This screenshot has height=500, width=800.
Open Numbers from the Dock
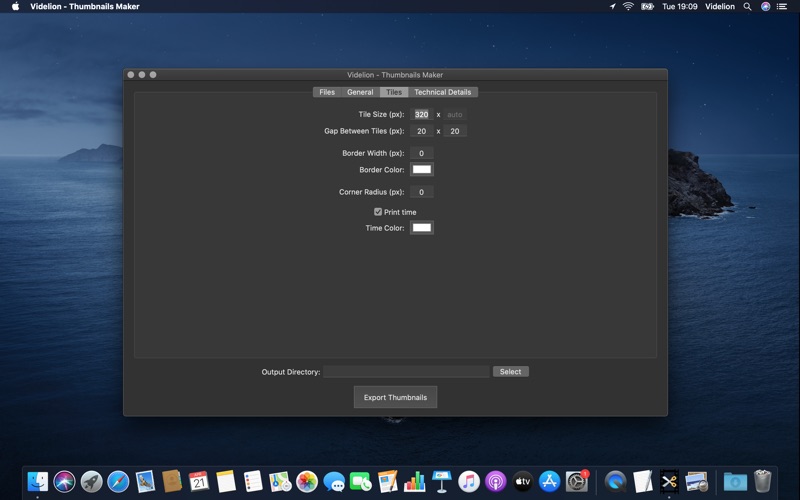415,481
